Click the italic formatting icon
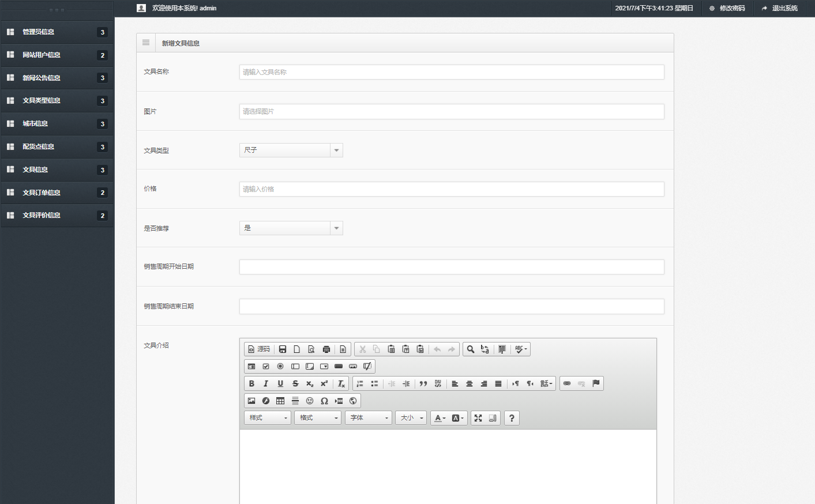Image resolution: width=815 pixels, height=504 pixels. click(x=266, y=383)
